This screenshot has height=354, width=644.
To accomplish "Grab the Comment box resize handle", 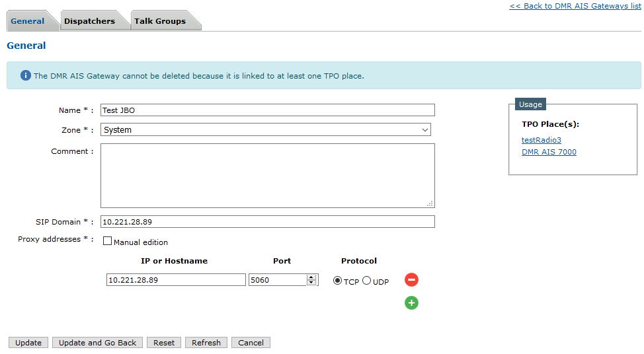I will pyautogui.click(x=430, y=203).
